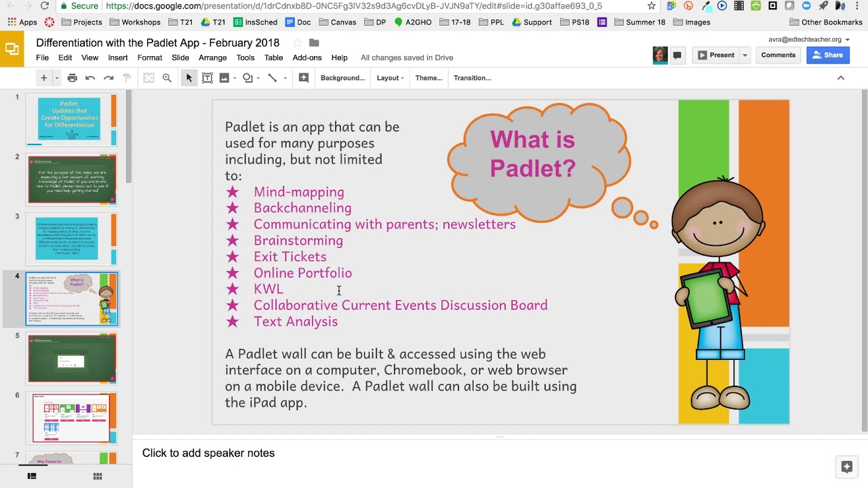This screenshot has width=868, height=488.
Task: Open the Table menu
Action: [x=273, y=58]
